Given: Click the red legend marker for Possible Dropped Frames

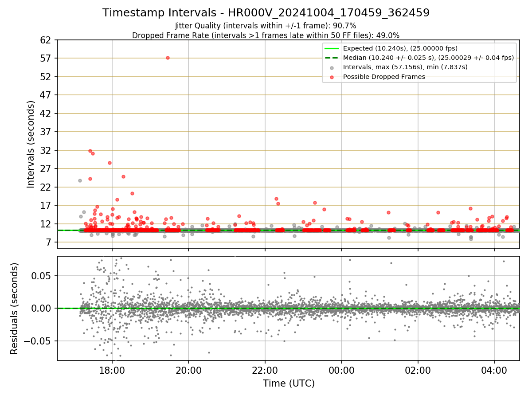Looking at the screenshot, I should (332, 77).
